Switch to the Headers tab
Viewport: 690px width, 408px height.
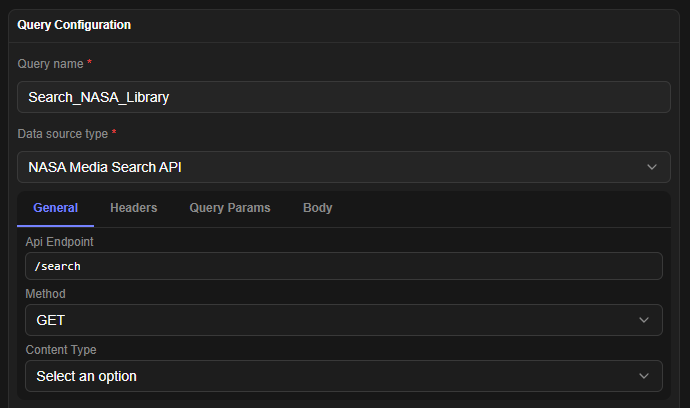(133, 208)
